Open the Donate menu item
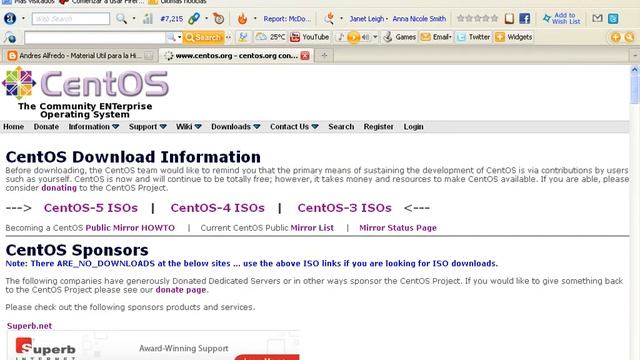640x360 pixels. click(46, 127)
